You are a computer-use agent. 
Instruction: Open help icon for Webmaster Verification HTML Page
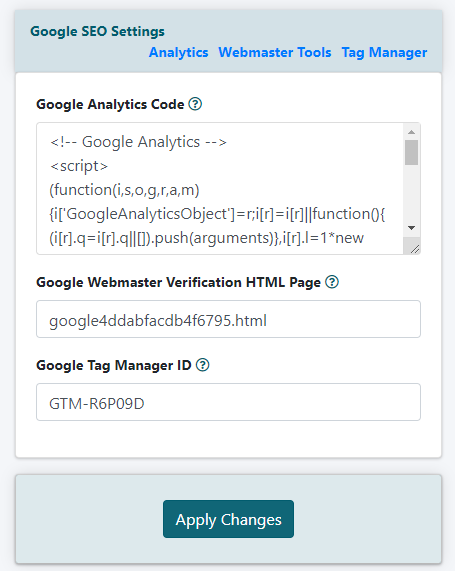click(x=332, y=282)
